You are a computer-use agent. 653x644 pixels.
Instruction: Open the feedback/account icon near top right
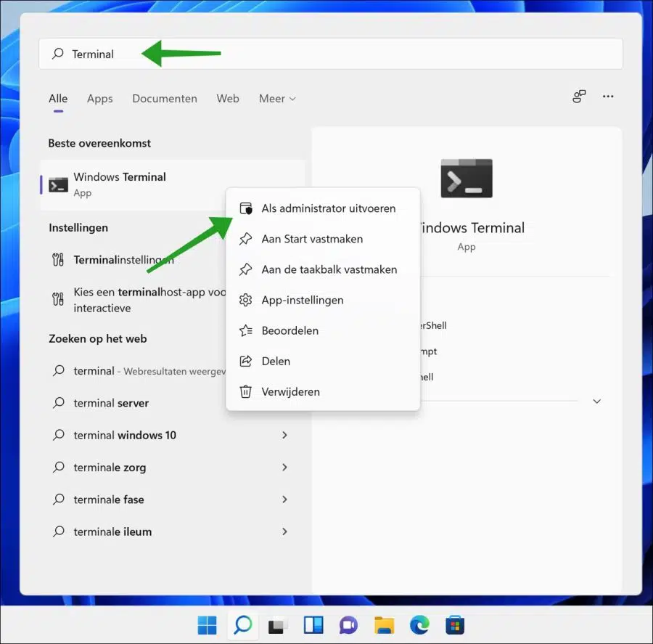(579, 97)
